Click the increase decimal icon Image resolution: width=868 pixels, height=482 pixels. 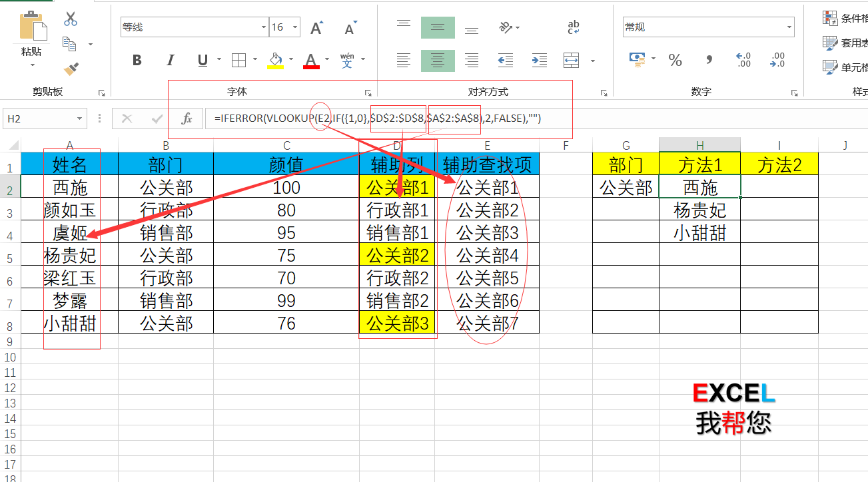pos(743,61)
